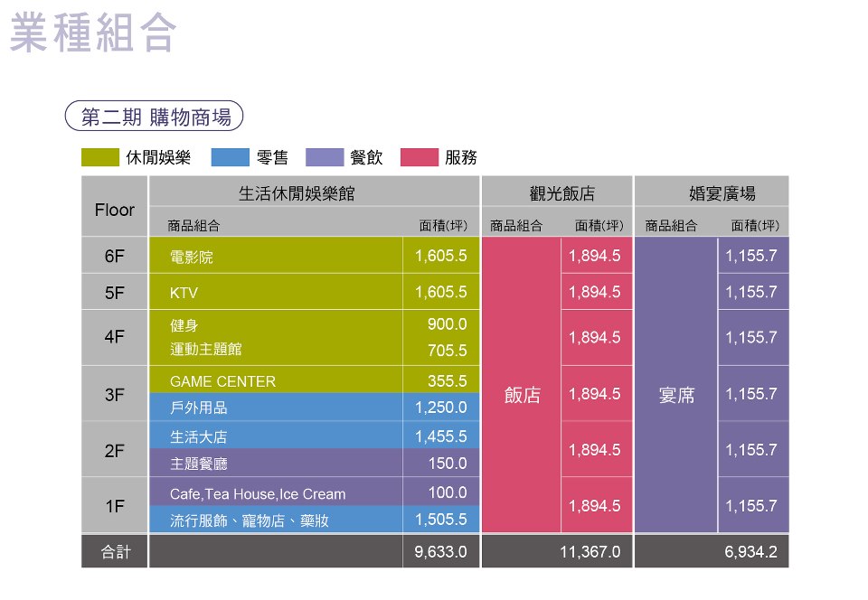Click the 11,367.0 total value
868x600 pixels.
(590, 551)
